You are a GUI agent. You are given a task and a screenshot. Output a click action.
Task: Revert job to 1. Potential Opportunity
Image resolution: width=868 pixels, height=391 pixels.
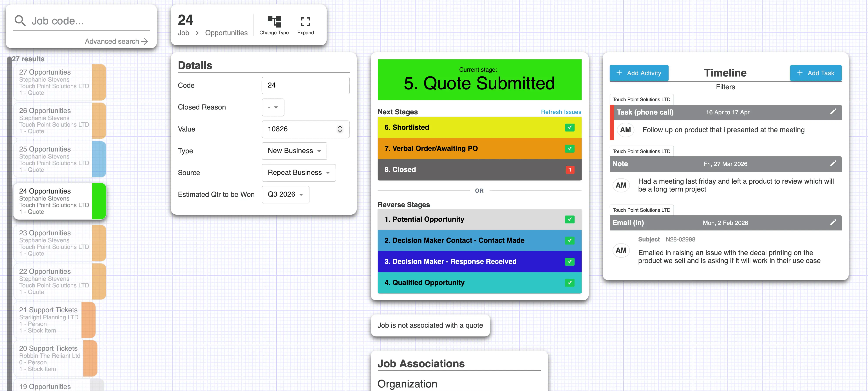(479, 219)
